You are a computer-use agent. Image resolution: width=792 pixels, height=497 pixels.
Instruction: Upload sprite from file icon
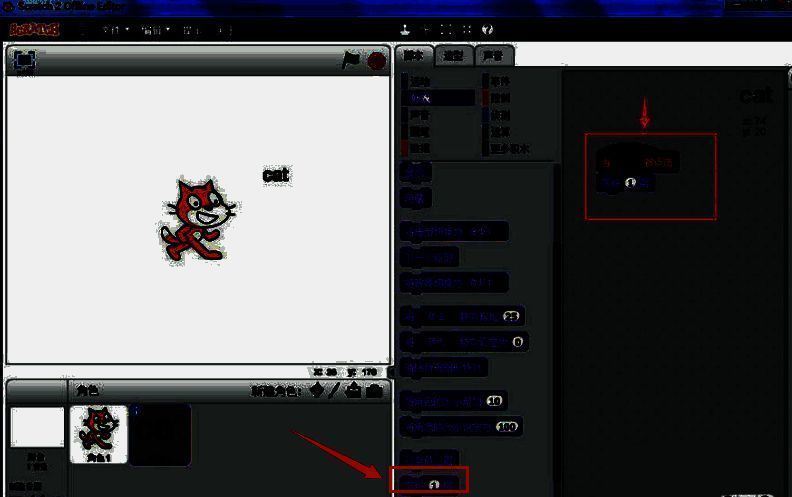(354, 390)
